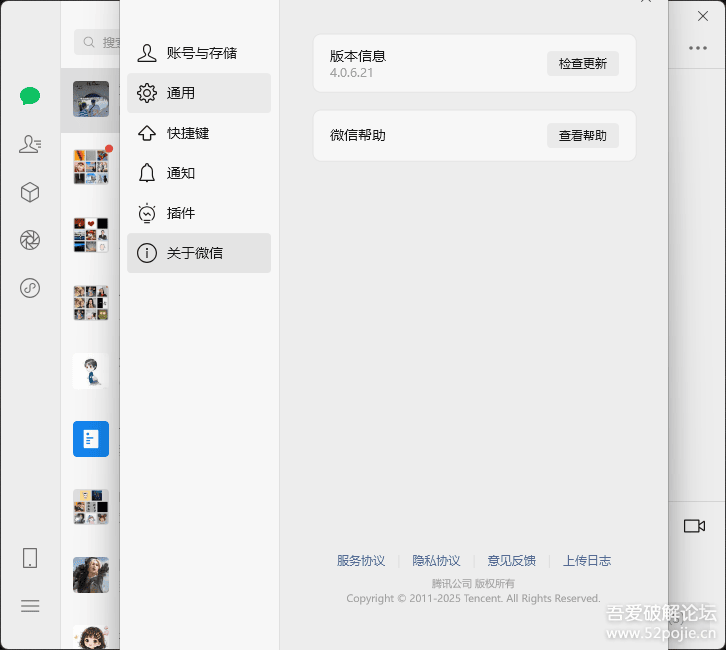This screenshot has width=726, height=650.
Task: Click the search input field
Action: click(x=97, y=42)
